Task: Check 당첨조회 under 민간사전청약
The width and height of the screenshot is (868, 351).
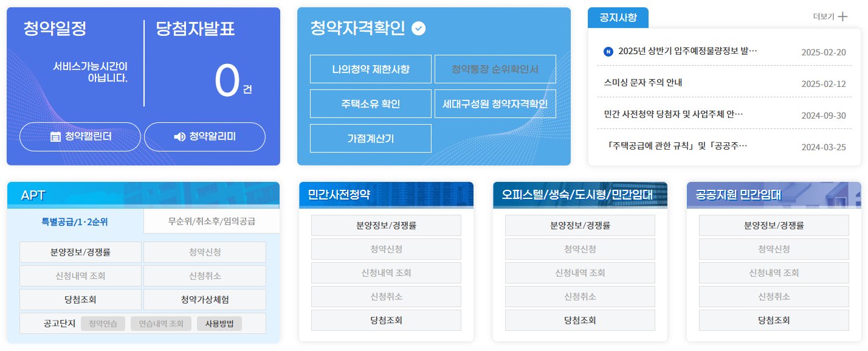Action: coord(385,320)
